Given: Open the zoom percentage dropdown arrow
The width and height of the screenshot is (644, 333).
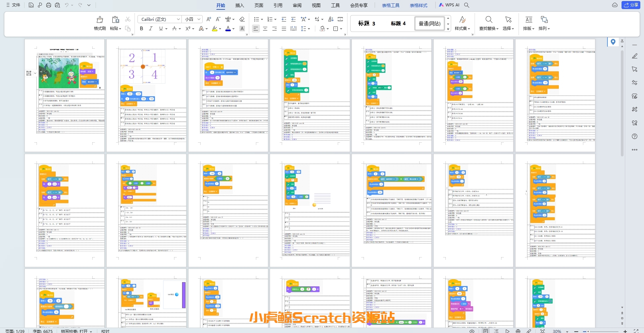Looking at the screenshot, I should coord(567,331).
